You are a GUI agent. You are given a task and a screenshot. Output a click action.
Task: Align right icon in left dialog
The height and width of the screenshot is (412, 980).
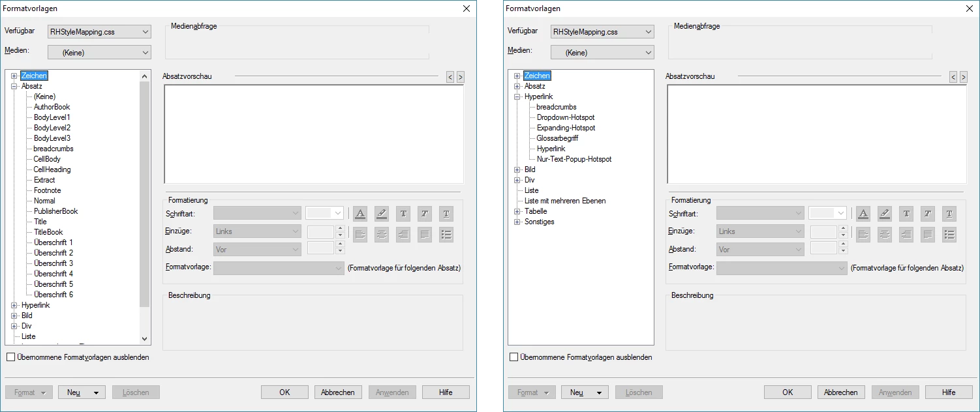[403, 235]
